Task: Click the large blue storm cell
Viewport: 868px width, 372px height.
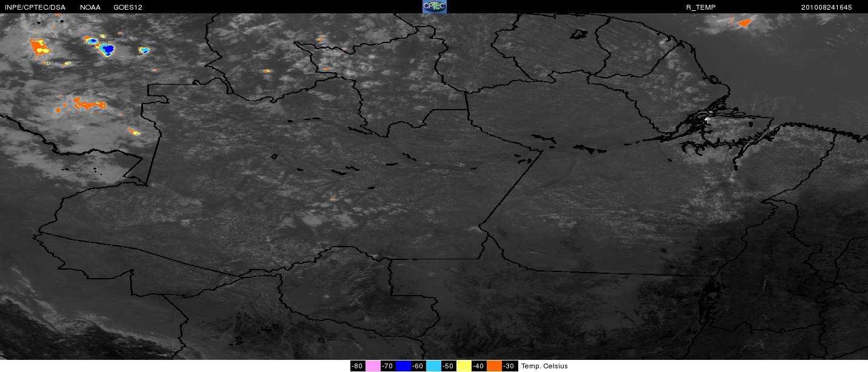Action: pyautogui.click(x=107, y=49)
